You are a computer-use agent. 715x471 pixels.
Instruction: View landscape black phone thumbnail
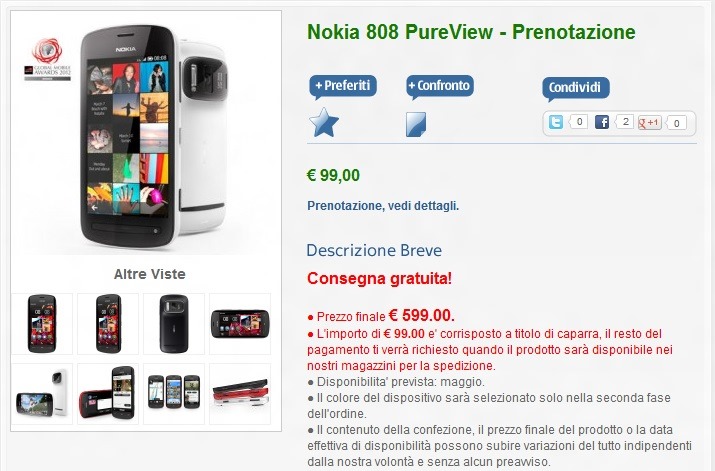point(240,324)
